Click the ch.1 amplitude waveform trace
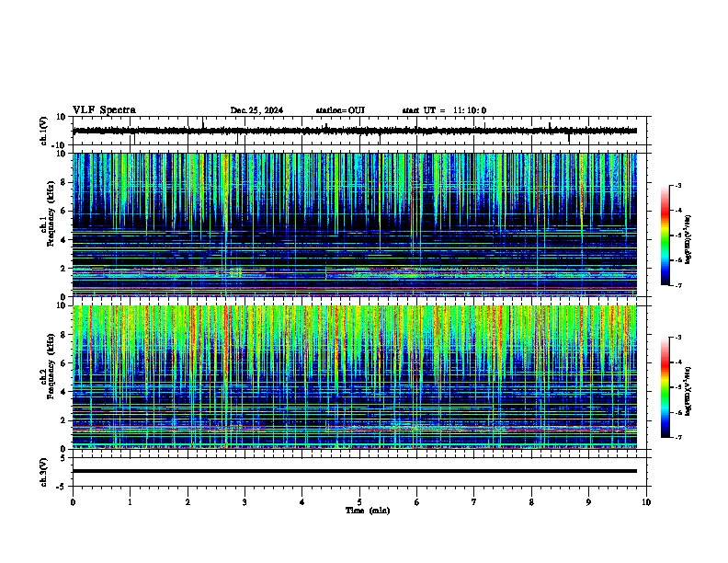Viewport: 728px width, 563px height. 355,131
